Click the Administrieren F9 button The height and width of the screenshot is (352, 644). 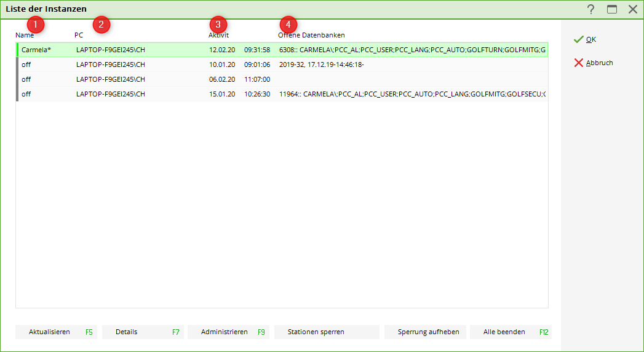click(228, 332)
